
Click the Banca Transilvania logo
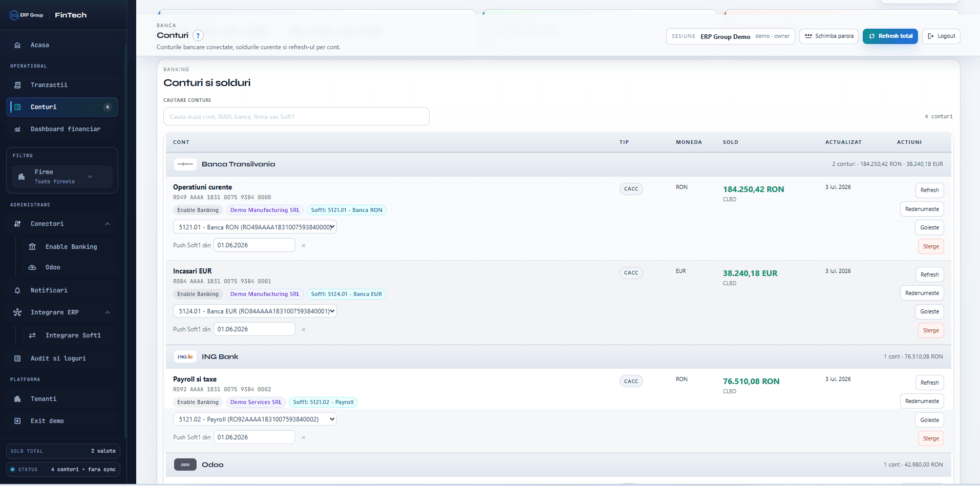coord(185,164)
